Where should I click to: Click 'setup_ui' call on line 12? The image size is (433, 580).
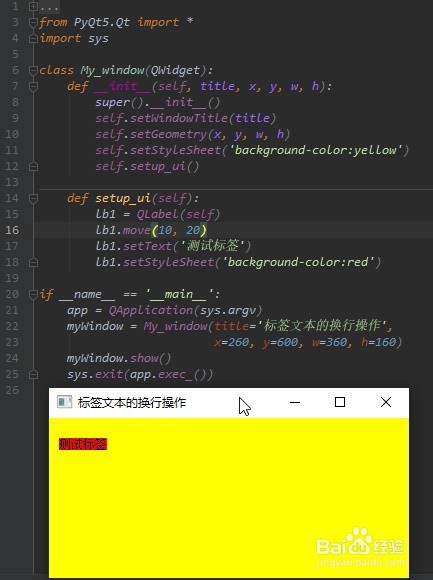[158, 166]
